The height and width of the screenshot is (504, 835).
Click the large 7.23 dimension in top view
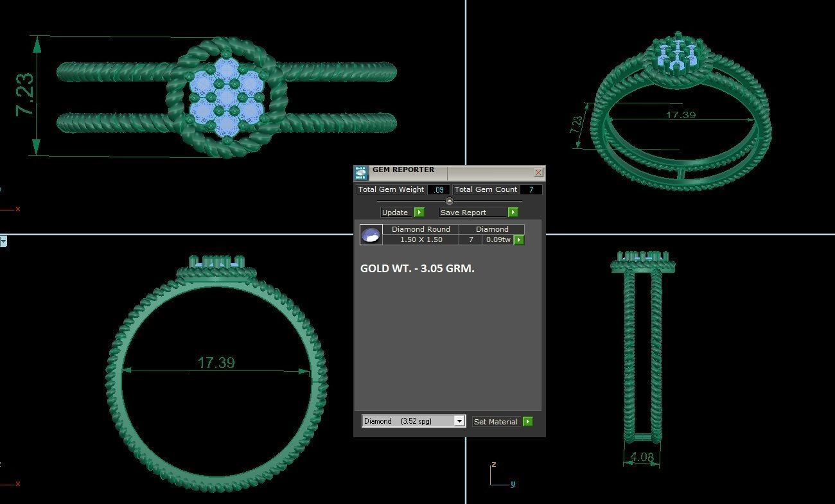point(24,94)
